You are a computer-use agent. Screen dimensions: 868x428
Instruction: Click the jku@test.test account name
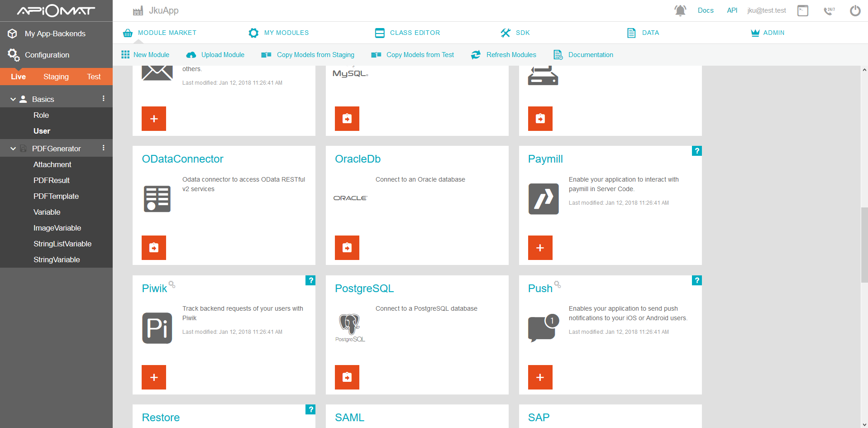tap(767, 10)
